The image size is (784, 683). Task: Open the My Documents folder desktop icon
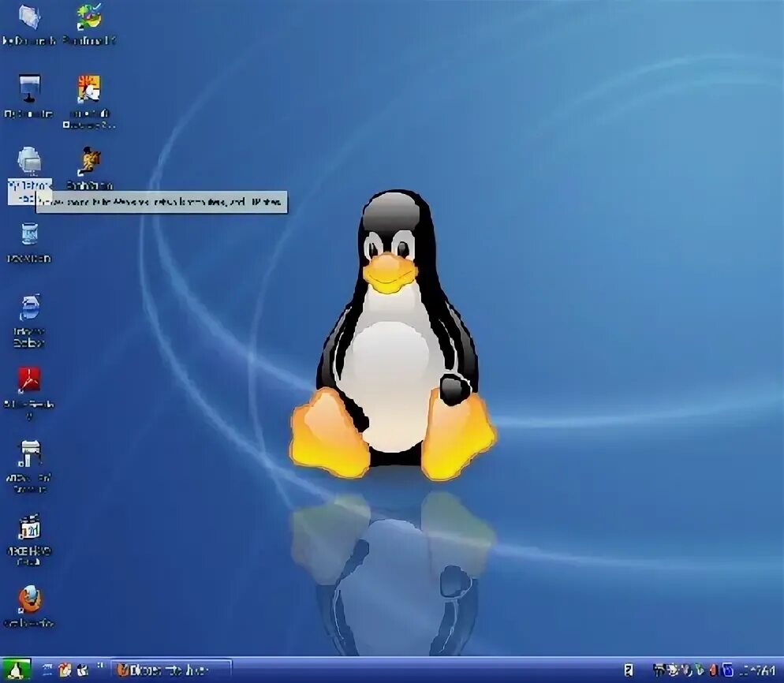click(x=28, y=17)
